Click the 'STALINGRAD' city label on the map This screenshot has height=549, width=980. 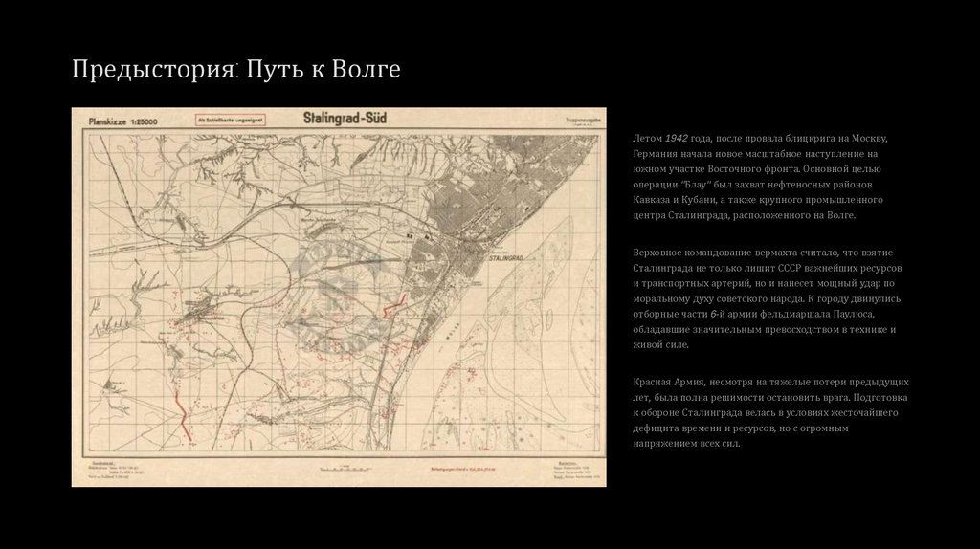pyautogui.click(x=505, y=257)
